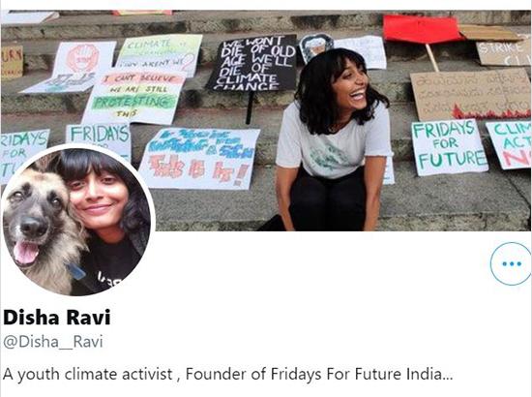The width and height of the screenshot is (532, 397).
Task: Click the red placard on the steps
Action: click(421, 29)
